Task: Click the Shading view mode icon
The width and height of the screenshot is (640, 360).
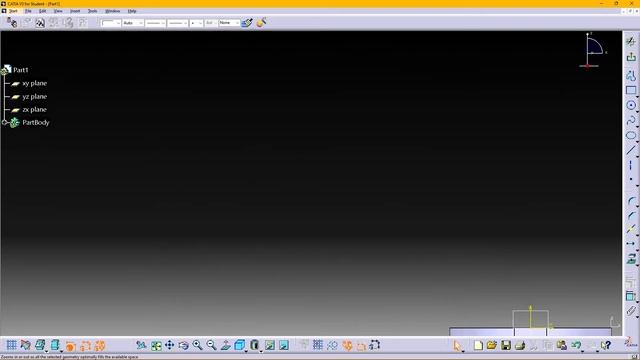Action: point(254,345)
